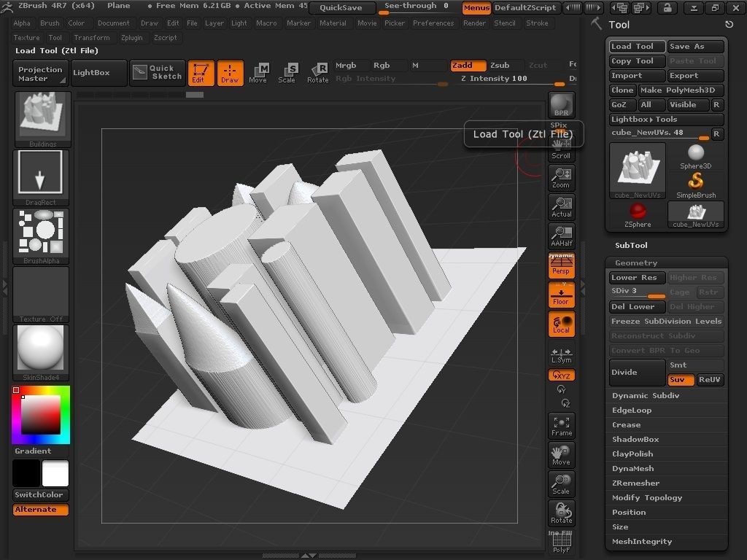Toggle Alternate color option
747x560 pixels.
coord(41,510)
